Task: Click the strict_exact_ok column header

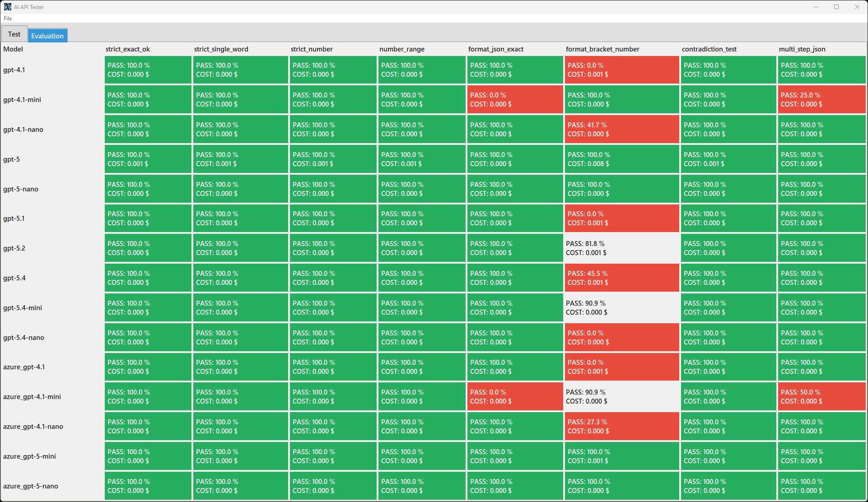Action: [128, 49]
